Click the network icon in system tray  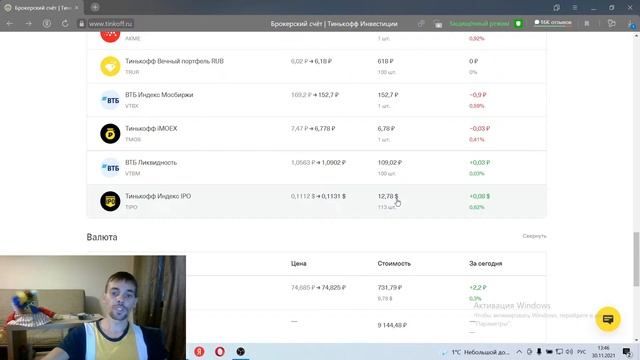click(559, 352)
